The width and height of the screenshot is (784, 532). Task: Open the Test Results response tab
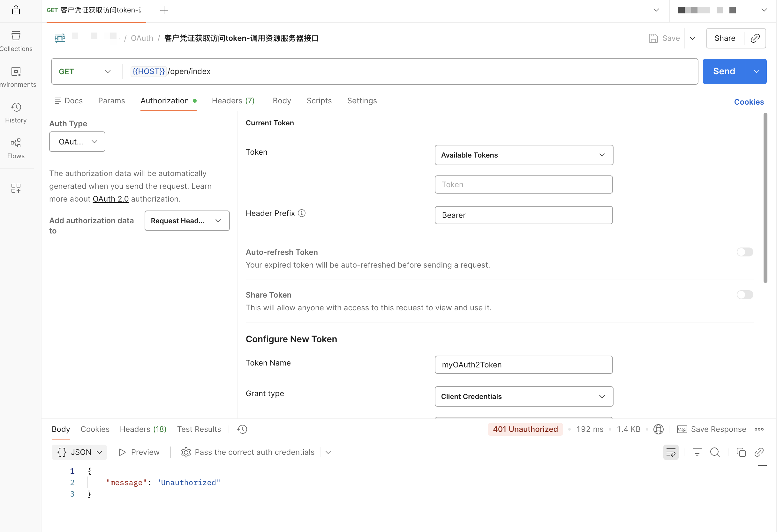[199, 429]
